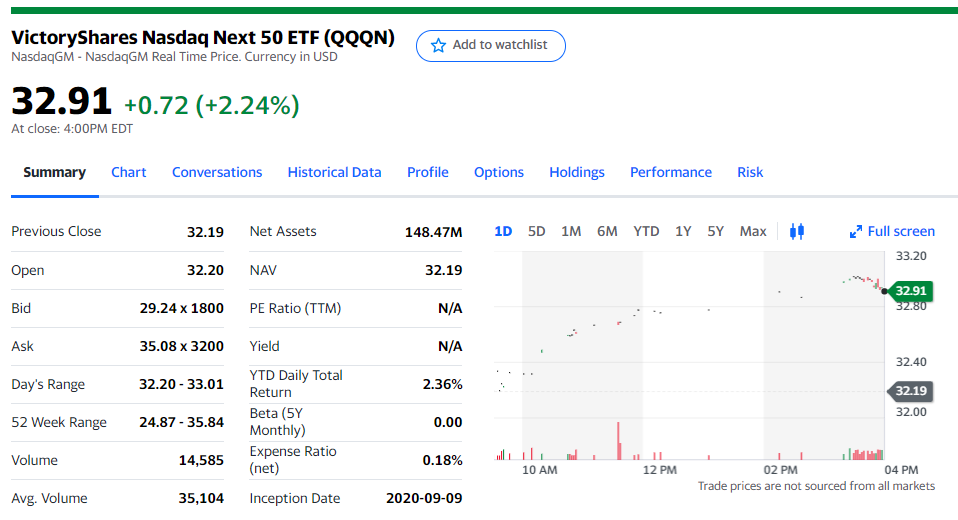Go to the Profile tab
958x520 pixels.
click(x=428, y=172)
